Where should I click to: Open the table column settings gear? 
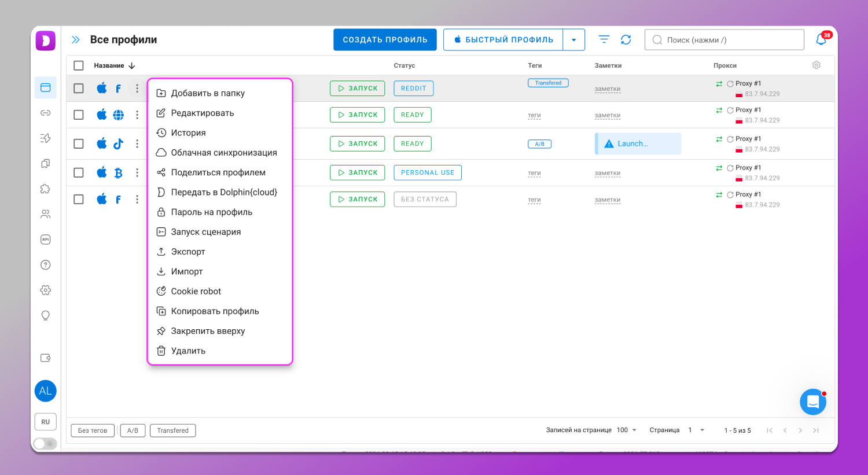pos(816,65)
